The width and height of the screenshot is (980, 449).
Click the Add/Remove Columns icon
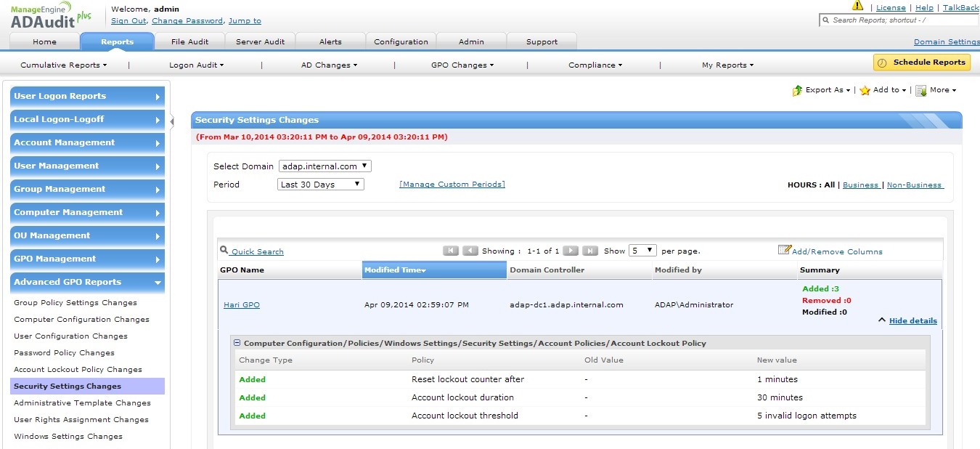coord(784,250)
